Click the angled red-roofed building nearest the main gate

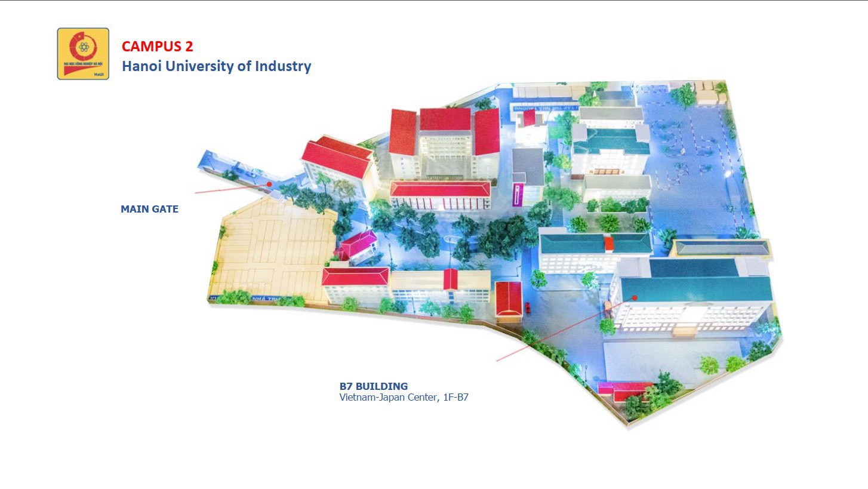pyautogui.click(x=336, y=158)
